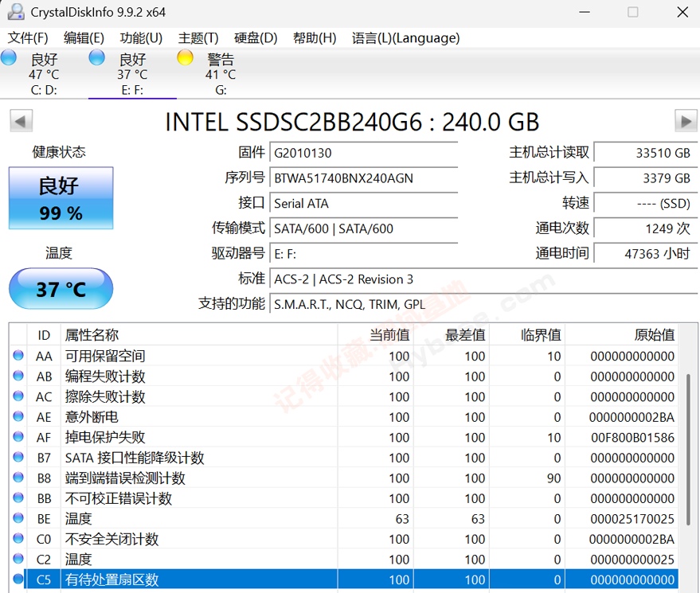Click status dot of AC row

pos(18,396)
